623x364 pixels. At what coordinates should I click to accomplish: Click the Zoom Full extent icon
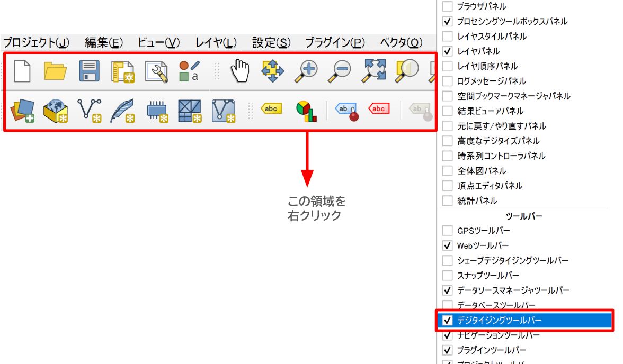374,71
